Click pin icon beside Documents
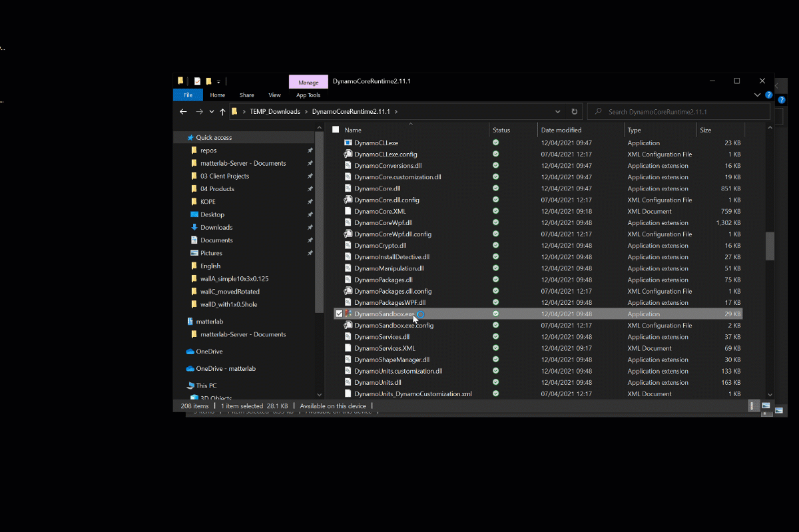 [x=310, y=240]
